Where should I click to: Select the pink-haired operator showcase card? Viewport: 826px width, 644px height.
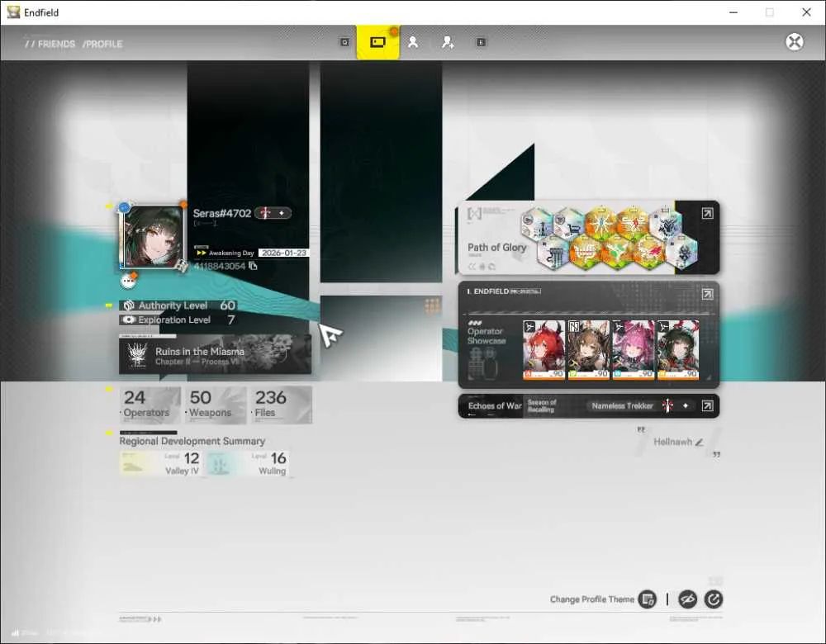pos(634,349)
